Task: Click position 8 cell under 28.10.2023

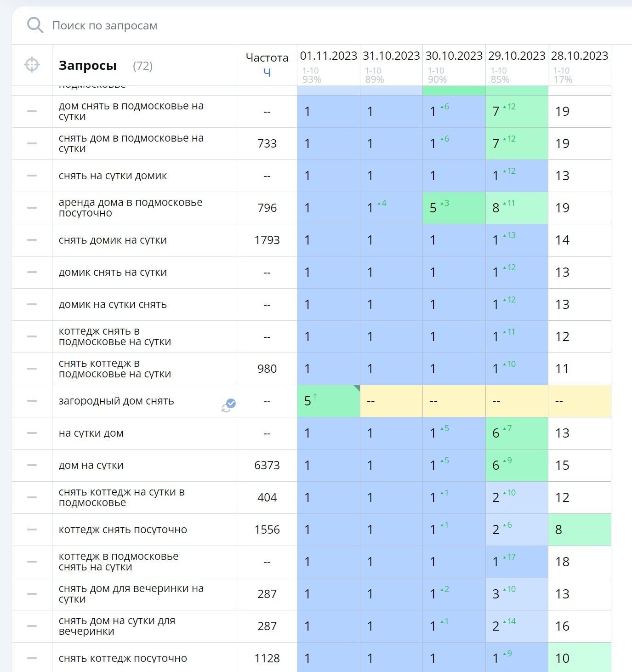Action: tap(579, 530)
